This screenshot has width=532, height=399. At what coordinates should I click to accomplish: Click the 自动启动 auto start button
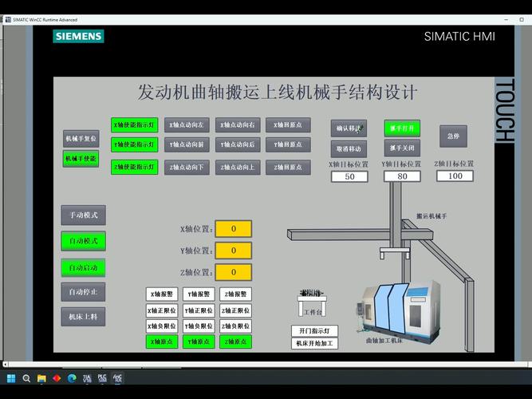click(x=84, y=267)
